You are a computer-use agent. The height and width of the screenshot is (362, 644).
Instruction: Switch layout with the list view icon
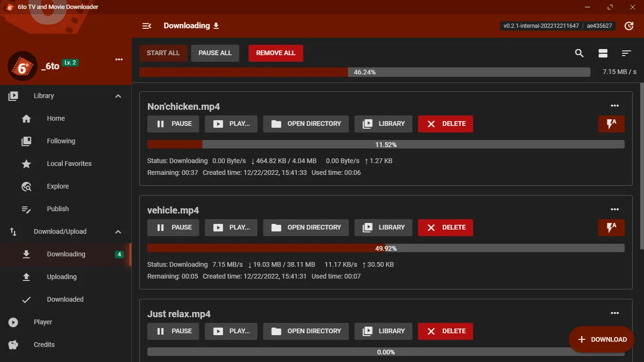tap(603, 53)
